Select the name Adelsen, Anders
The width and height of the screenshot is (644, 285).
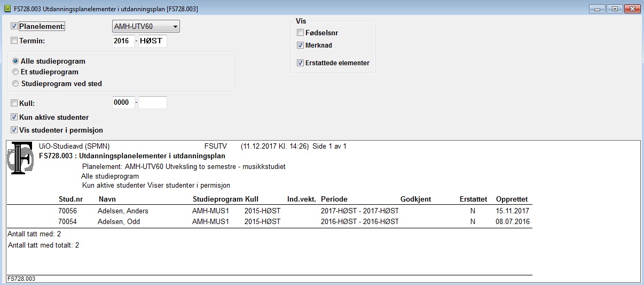click(x=123, y=211)
